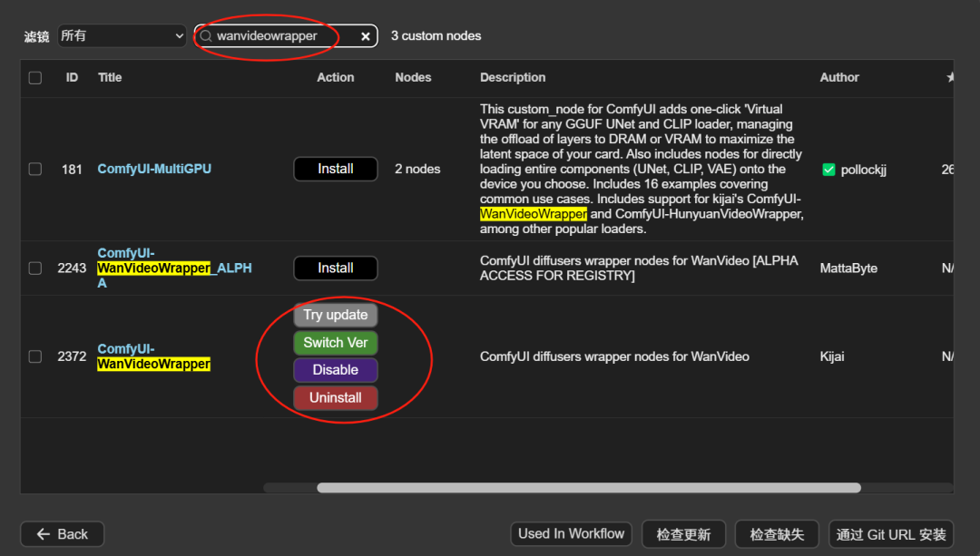Click the pollockjj verified checkmark badge
This screenshot has height=556, width=980.
tap(828, 170)
